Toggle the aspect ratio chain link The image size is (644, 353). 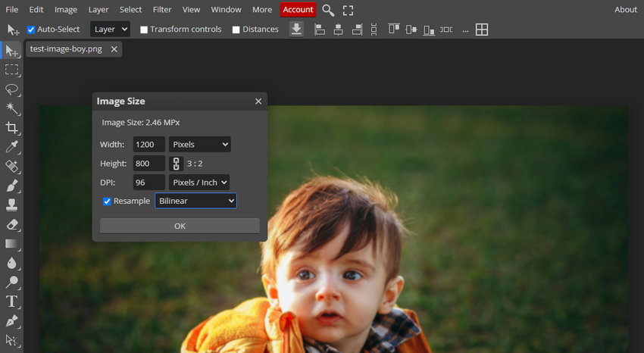(177, 164)
